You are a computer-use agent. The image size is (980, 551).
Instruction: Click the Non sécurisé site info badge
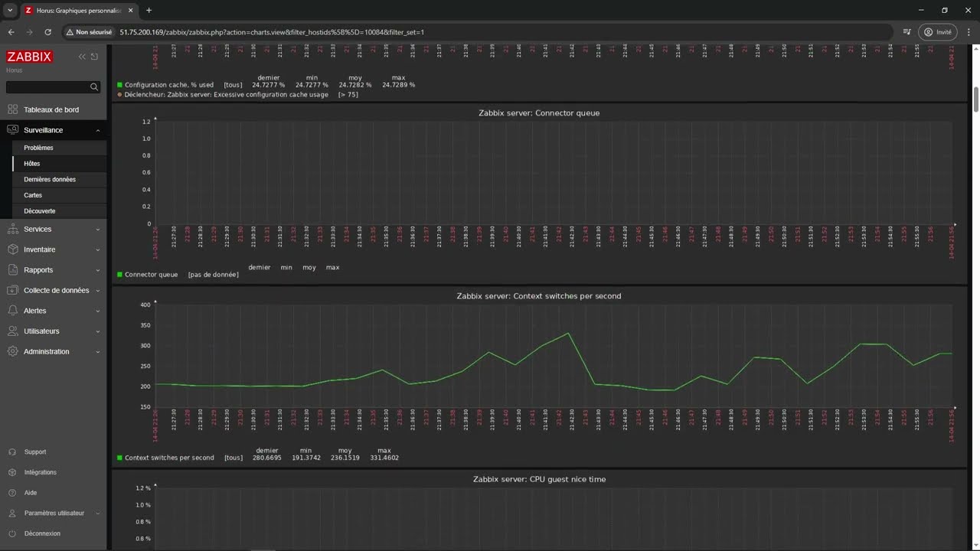pyautogui.click(x=89, y=32)
